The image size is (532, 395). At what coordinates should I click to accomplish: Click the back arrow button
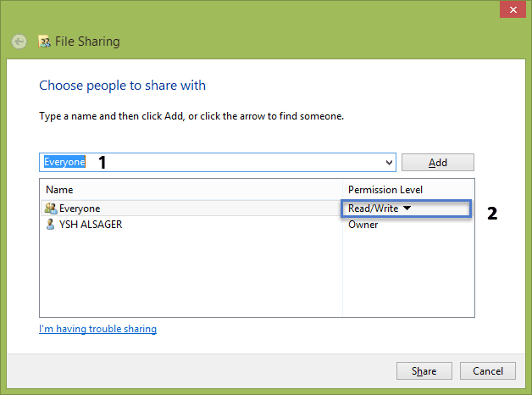pos(19,42)
